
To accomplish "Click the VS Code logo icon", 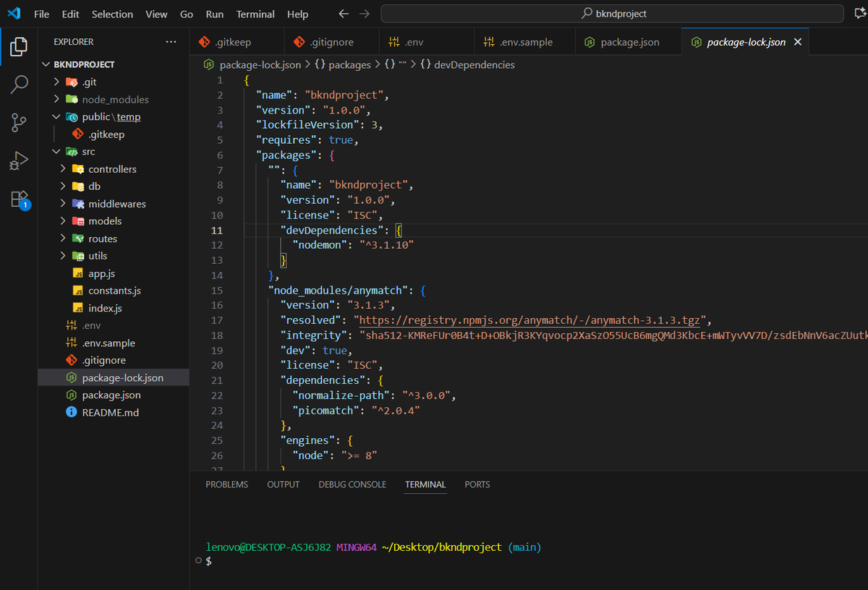I will 14,14.
